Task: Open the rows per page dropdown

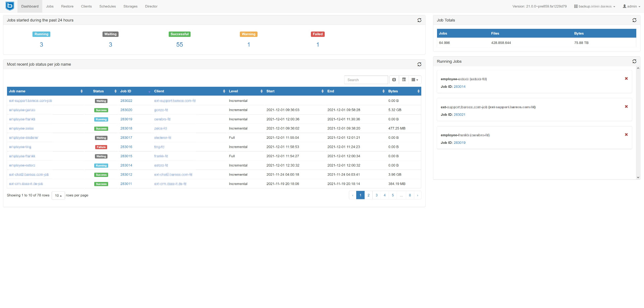Action: 58,195
